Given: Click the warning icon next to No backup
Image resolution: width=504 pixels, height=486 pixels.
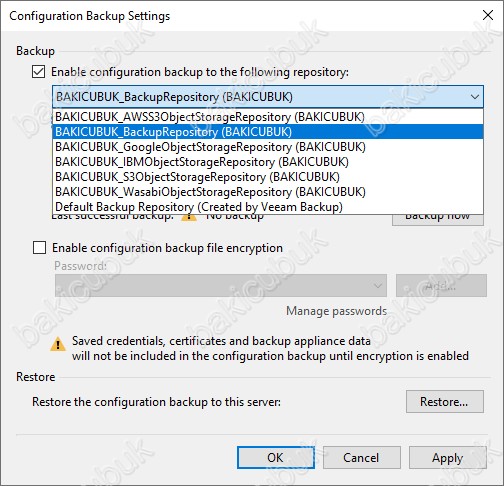Looking at the screenshot, I should pyautogui.click(x=189, y=217).
